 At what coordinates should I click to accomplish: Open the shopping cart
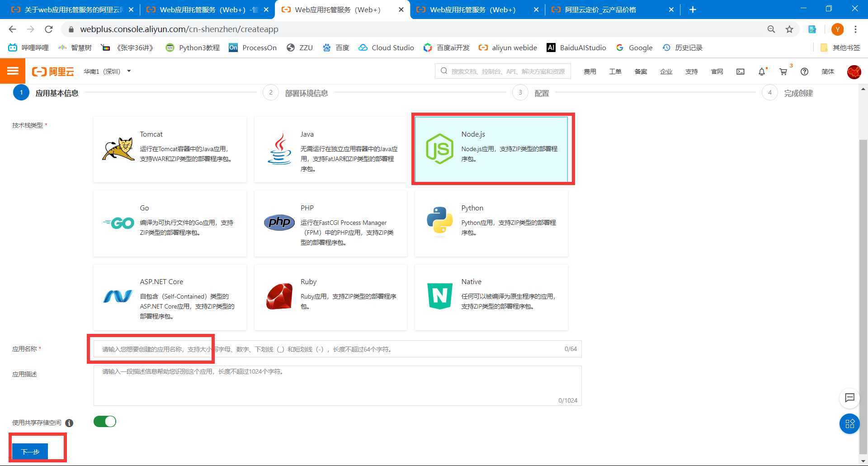pyautogui.click(x=783, y=71)
